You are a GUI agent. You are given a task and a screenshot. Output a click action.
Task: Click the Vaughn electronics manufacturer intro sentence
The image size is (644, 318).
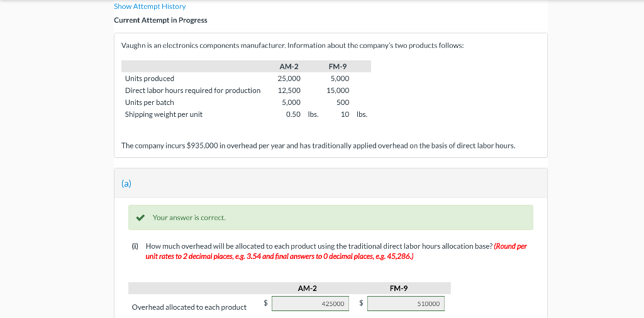click(292, 45)
